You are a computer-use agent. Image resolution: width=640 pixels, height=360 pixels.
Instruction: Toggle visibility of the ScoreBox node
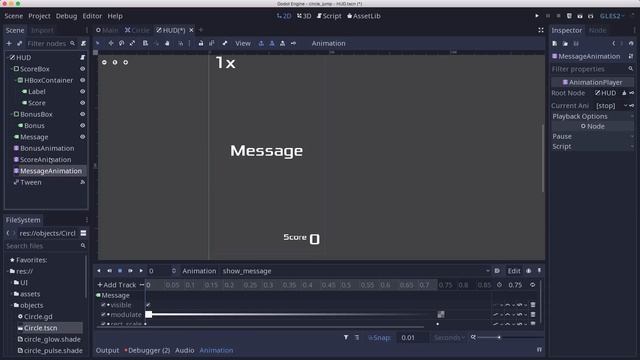pos(82,69)
